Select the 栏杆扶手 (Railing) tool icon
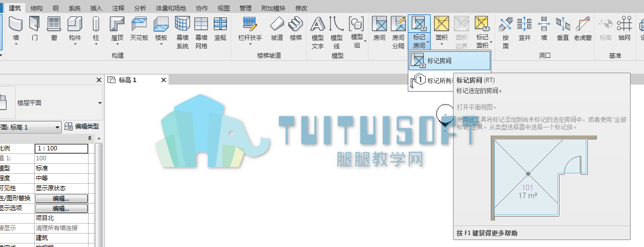The image size is (644, 247). [250, 23]
